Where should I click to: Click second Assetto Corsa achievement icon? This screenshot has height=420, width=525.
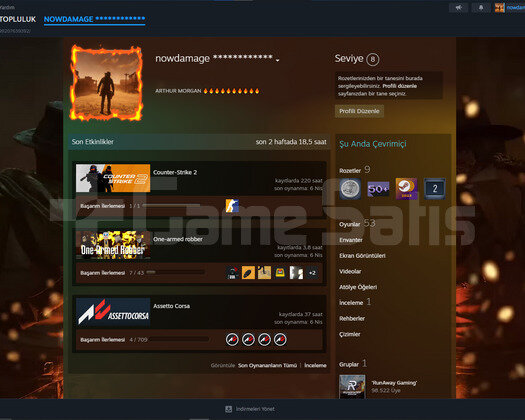pyautogui.click(x=248, y=340)
